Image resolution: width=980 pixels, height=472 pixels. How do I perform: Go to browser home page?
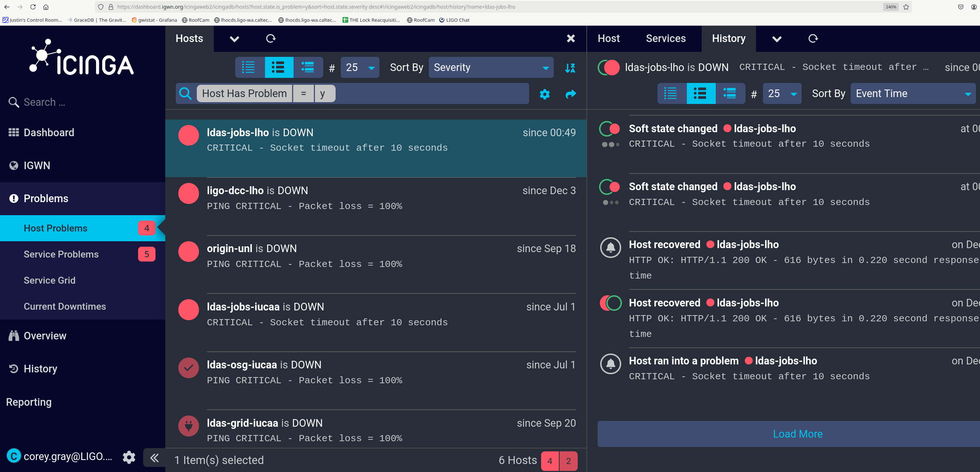pos(46,7)
